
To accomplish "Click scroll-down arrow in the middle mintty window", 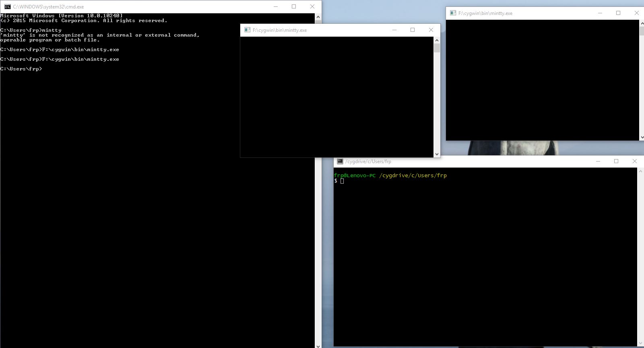I will 437,154.
